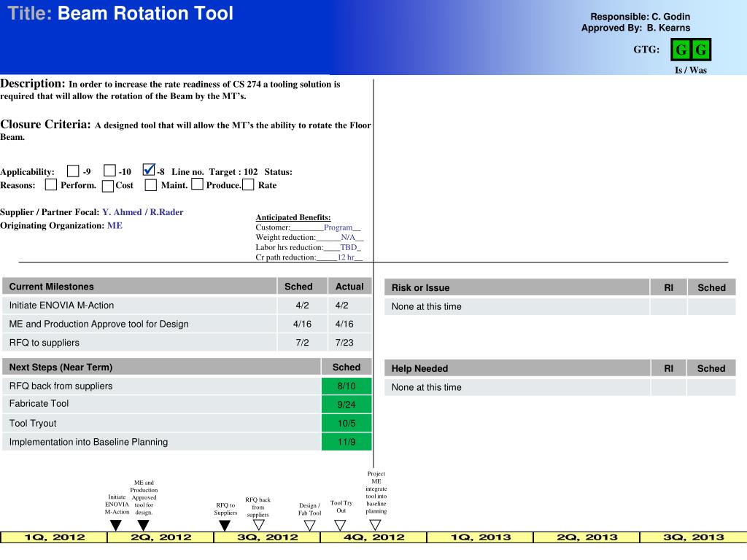Click 'Responsible: C. Godin' text
This screenshot has width=747, height=560.
point(640,17)
